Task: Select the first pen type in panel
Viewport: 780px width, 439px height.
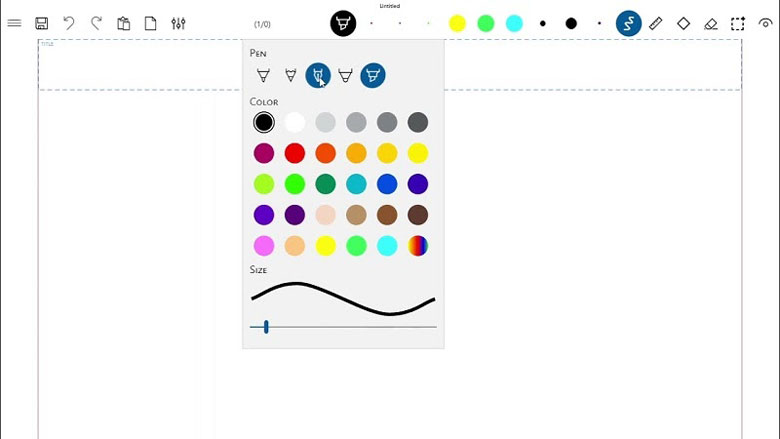Action: pos(263,75)
